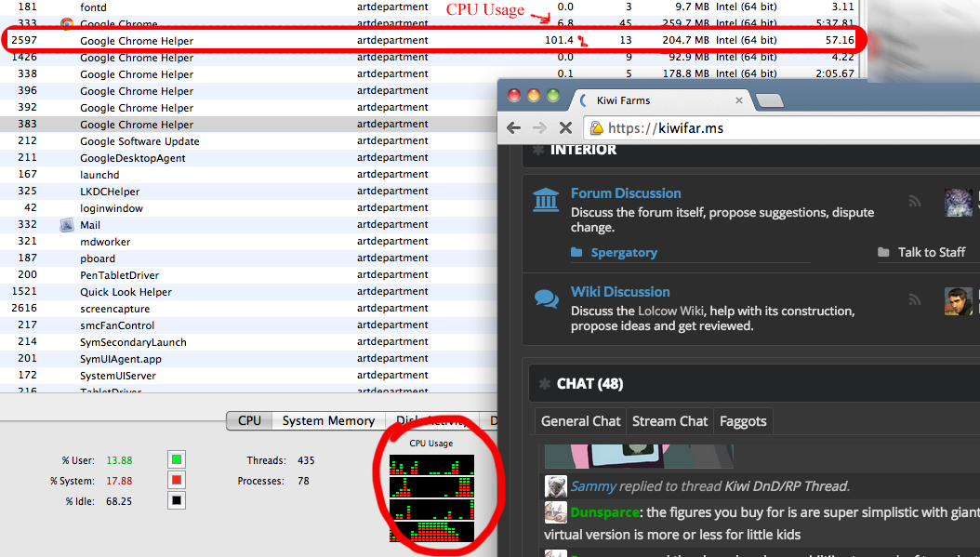Select the Kiwi Farms browser tab
Screen dimensions: 980x557
tap(663, 100)
